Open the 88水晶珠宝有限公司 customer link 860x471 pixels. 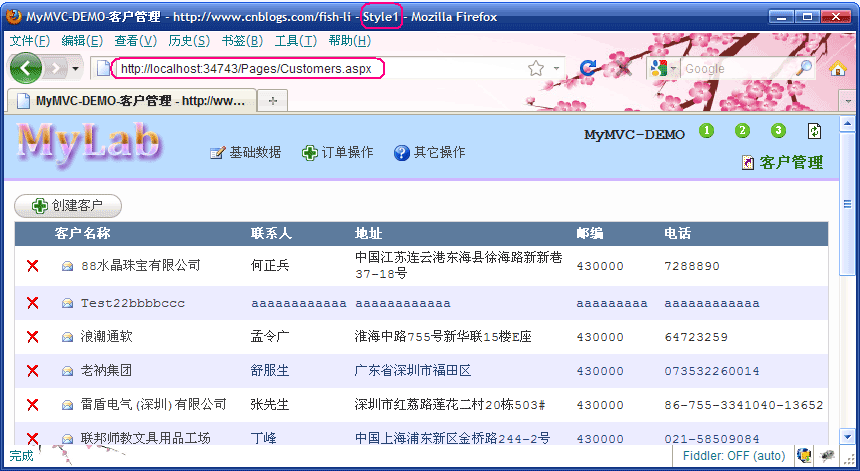[x=140, y=266]
